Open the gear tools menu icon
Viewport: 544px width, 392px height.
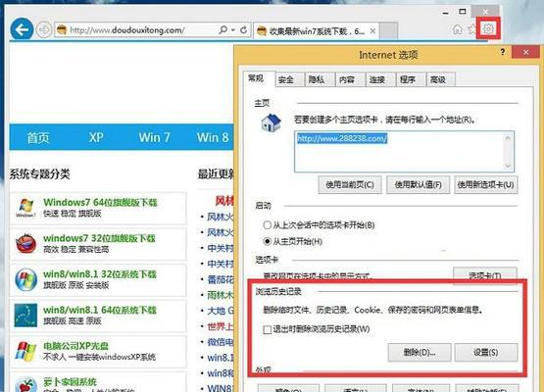tap(488, 28)
